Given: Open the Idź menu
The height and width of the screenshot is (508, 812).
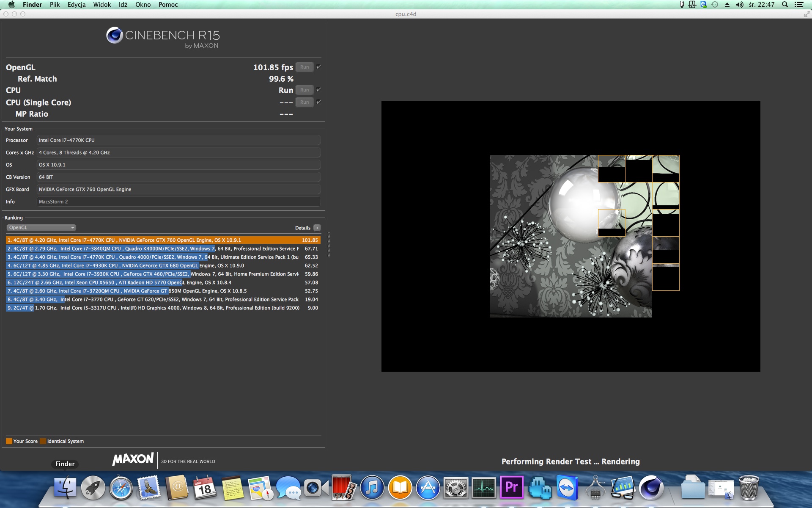Looking at the screenshot, I should [123, 5].
